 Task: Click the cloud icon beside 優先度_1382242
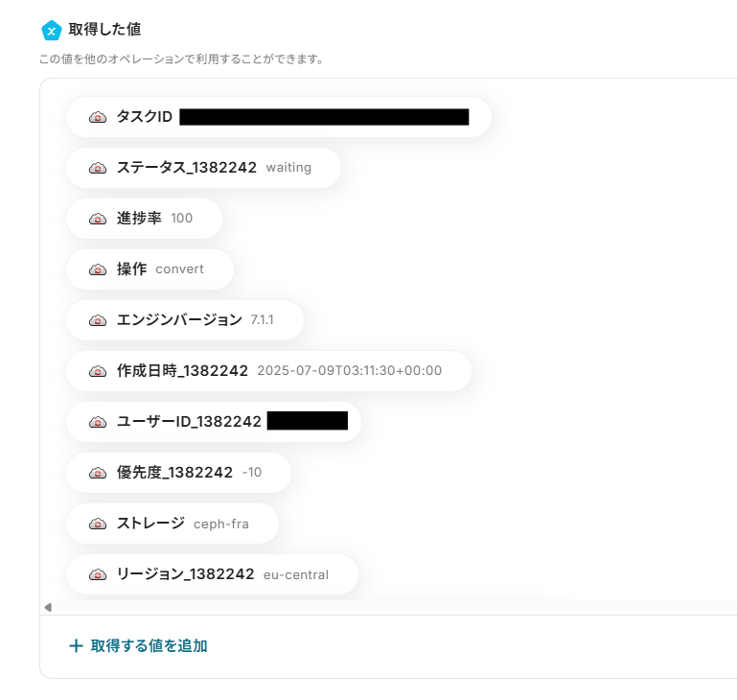pos(98,473)
